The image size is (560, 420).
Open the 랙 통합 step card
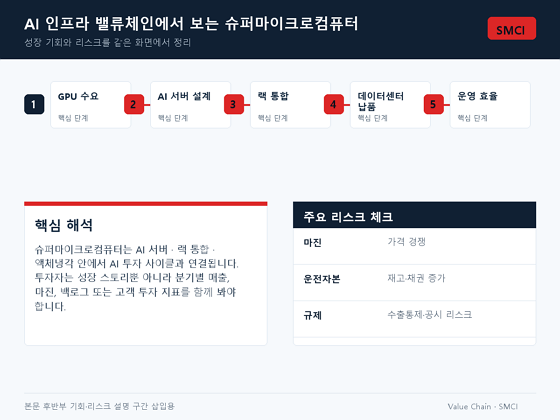290,105
